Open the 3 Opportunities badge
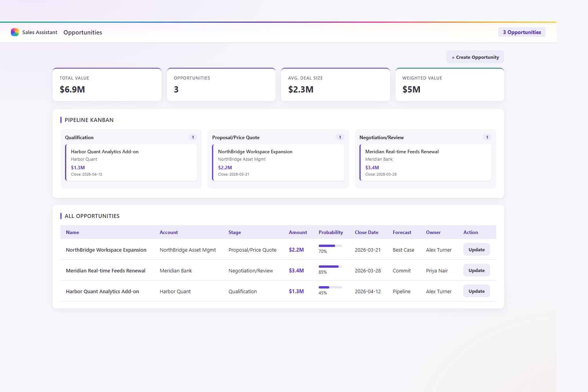588x392 pixels. click(522, 32)
